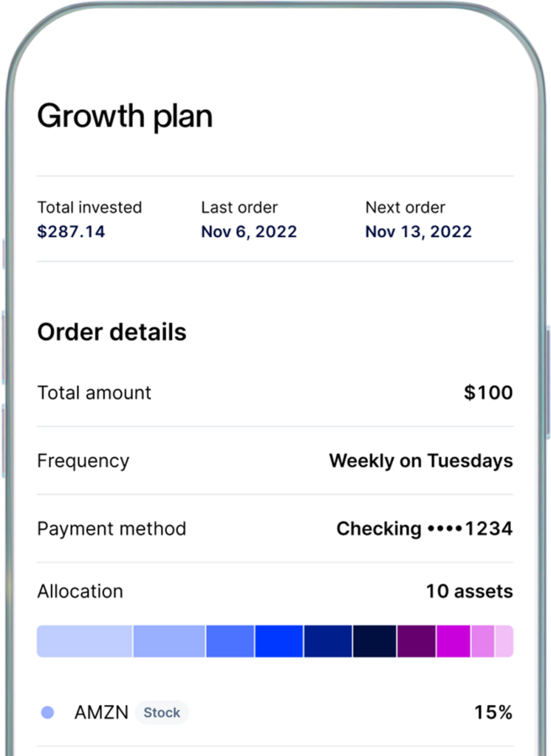Click the Order details heading
The height and width of the screenshot is (756, 551).
pos(112,332)
